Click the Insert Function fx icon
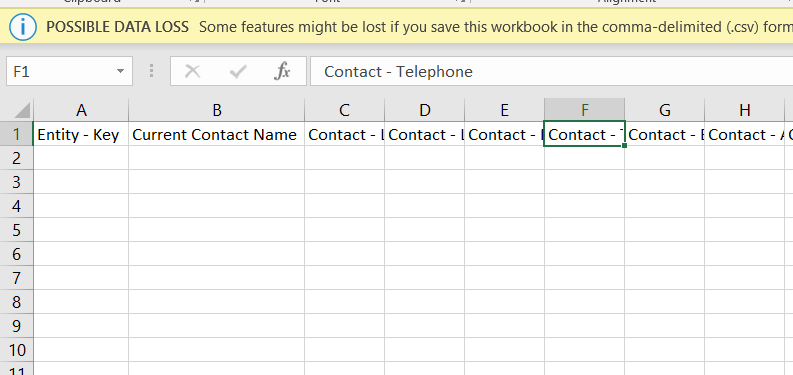This screenshot has height=375, width=793. pyautogui.click(x=282, y=71)
